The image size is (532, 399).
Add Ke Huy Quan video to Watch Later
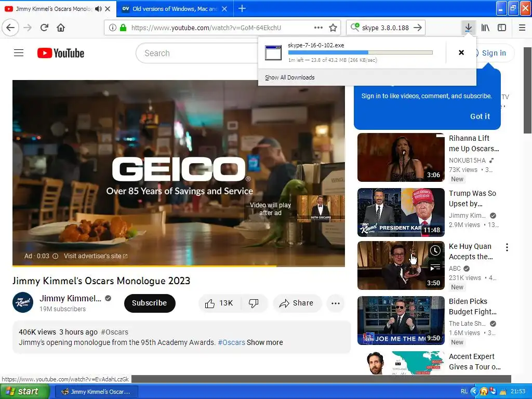point(435,251)
